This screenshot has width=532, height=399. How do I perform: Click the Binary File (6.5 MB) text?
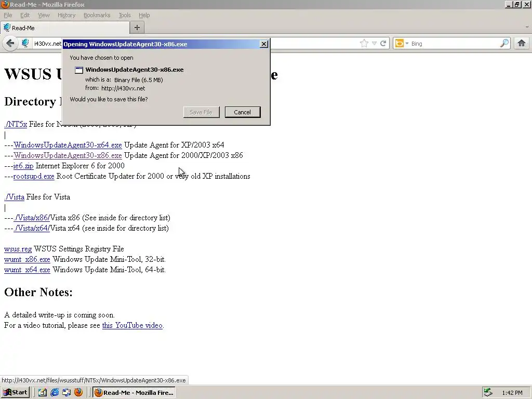pos(138,80)
